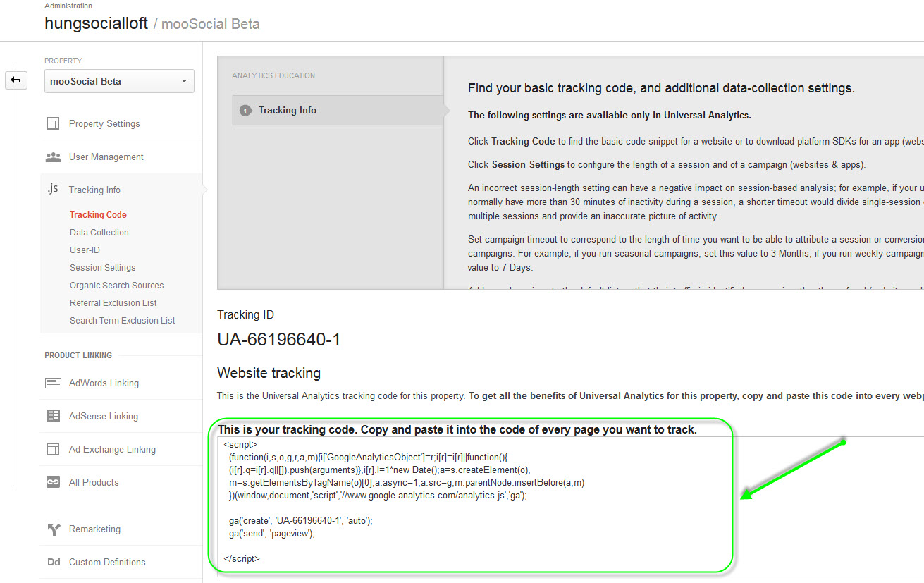Screen dimensions: 924x583
Task: Go to User-ID submenu item
Action: [x=85, y=250]
